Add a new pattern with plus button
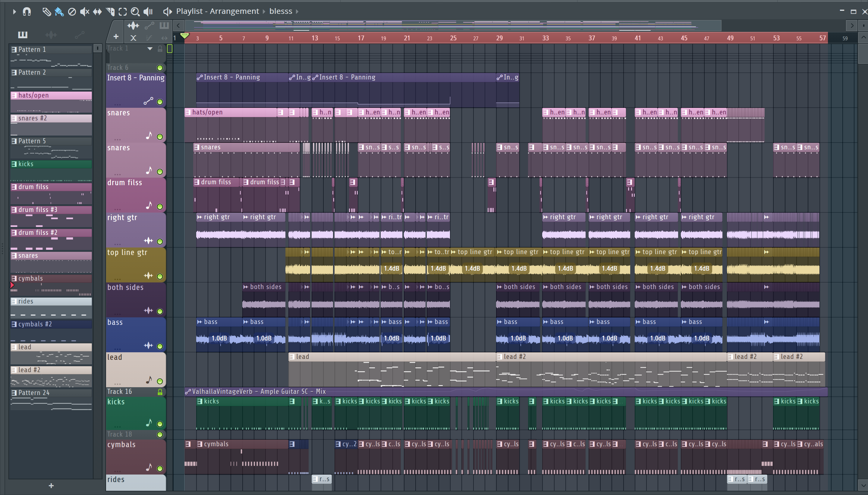Screen dimensions: 868x495 coord(51,485)
